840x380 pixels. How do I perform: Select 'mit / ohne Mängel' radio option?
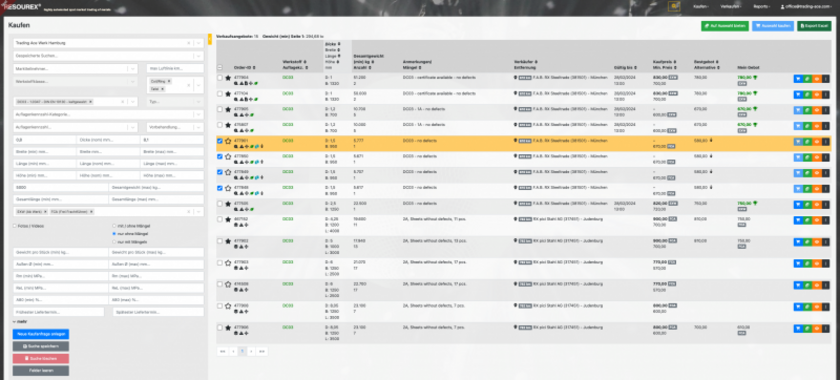coord(114,226)
